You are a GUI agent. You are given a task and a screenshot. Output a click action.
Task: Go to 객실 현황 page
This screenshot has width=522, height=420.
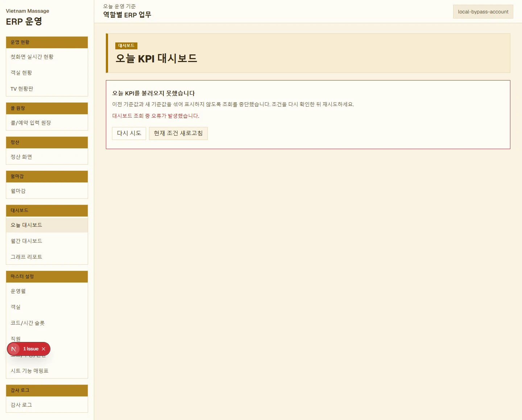47,73
